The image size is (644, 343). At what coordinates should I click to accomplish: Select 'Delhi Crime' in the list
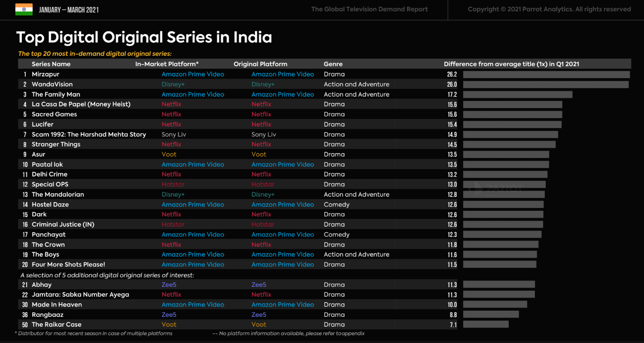point(49,174)
